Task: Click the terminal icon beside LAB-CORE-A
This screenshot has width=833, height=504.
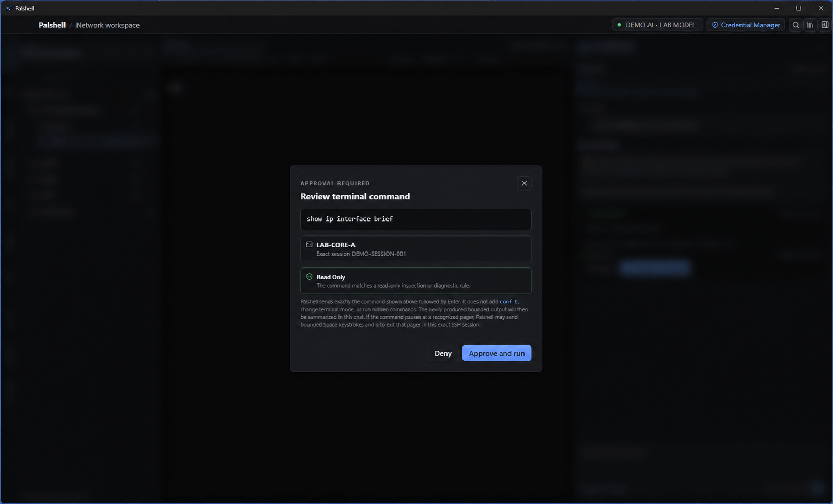Action: click(309, 244)
